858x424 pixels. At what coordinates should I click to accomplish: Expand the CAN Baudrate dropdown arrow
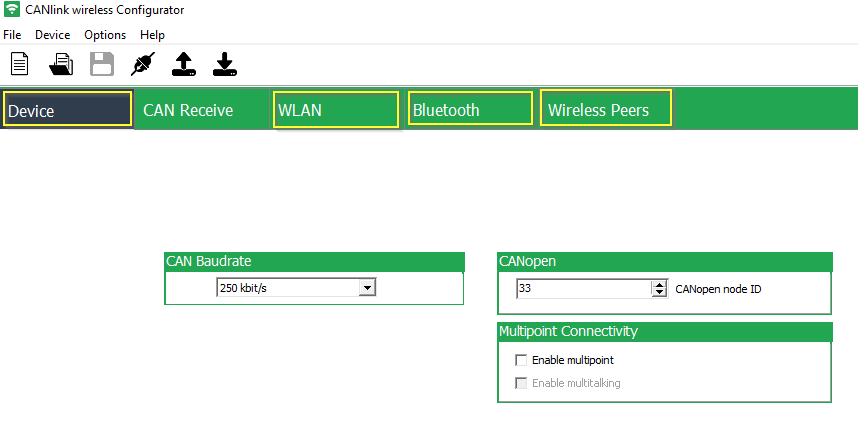(x=367, y=287)
